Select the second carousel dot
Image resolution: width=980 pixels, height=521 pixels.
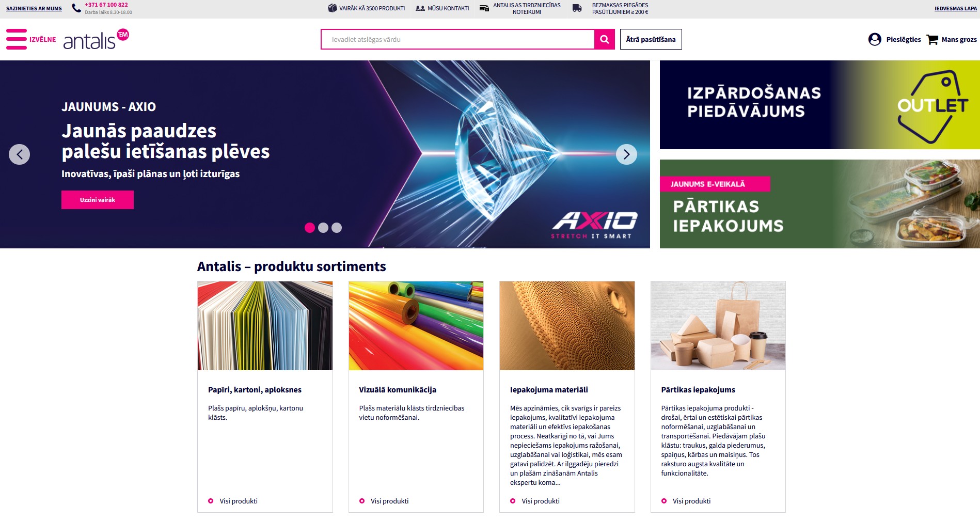point(324,227)
